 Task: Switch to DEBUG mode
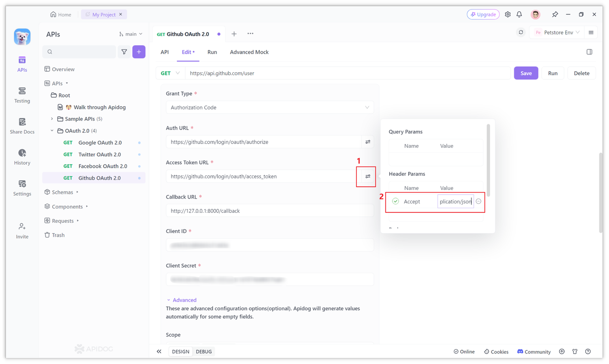tap(204, 352)
